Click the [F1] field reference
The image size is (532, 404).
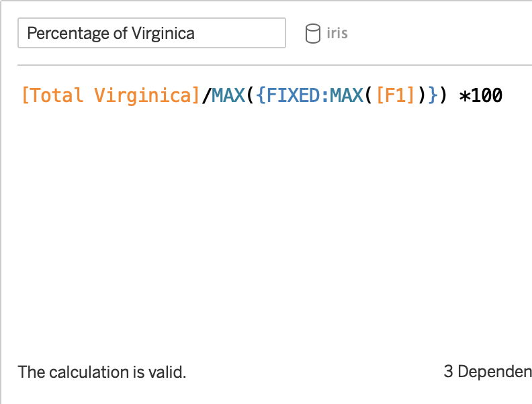point(396,95)
